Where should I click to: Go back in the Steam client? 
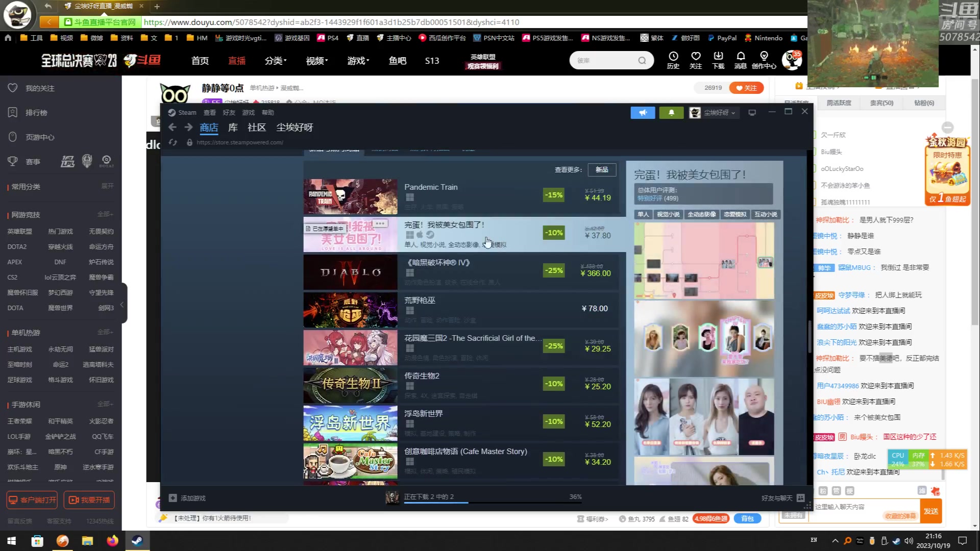coord(173,127)
